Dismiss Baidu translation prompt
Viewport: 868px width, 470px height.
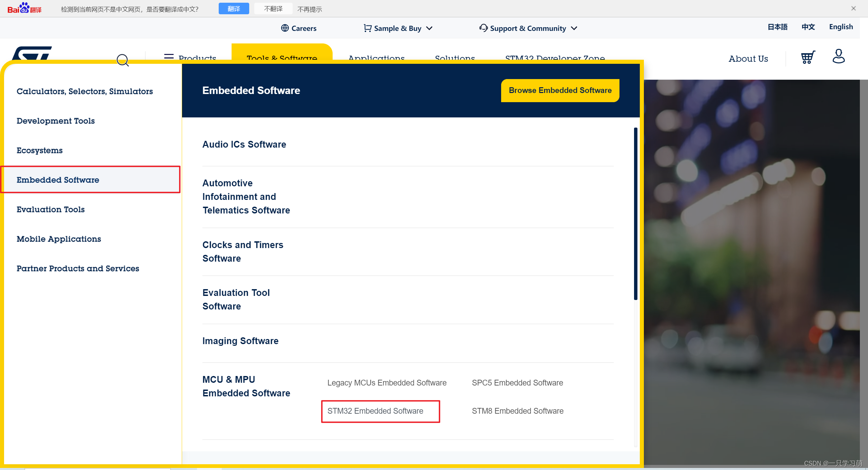coord(853,7)
